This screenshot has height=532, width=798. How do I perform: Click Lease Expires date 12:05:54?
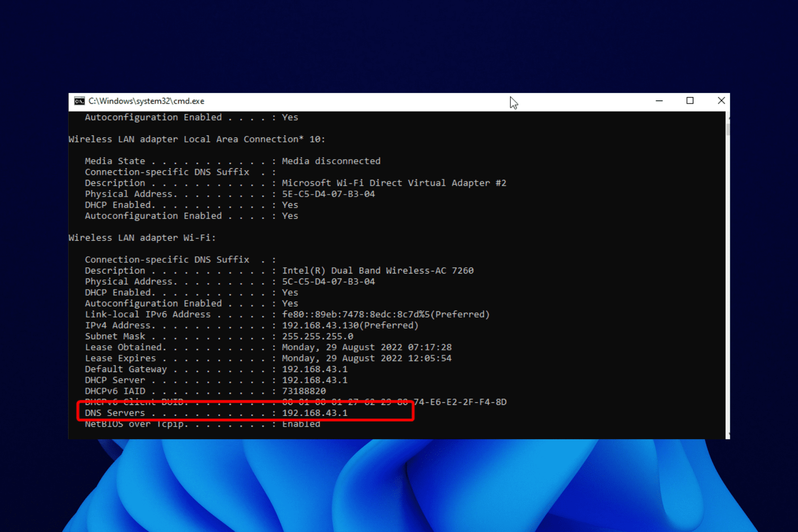[x=367, y=358]
